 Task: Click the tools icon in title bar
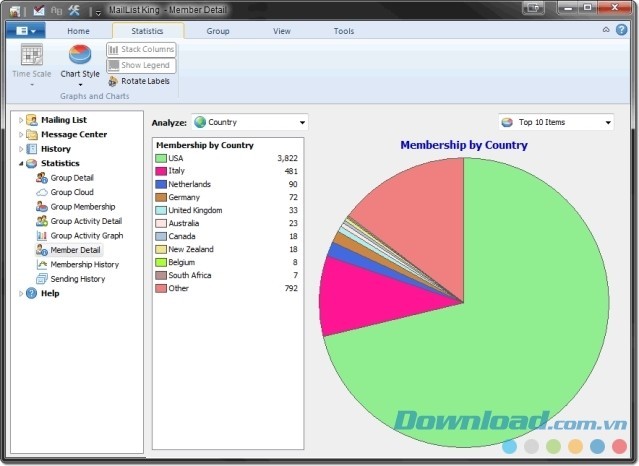pyautogui.click(x=73, y=10)
